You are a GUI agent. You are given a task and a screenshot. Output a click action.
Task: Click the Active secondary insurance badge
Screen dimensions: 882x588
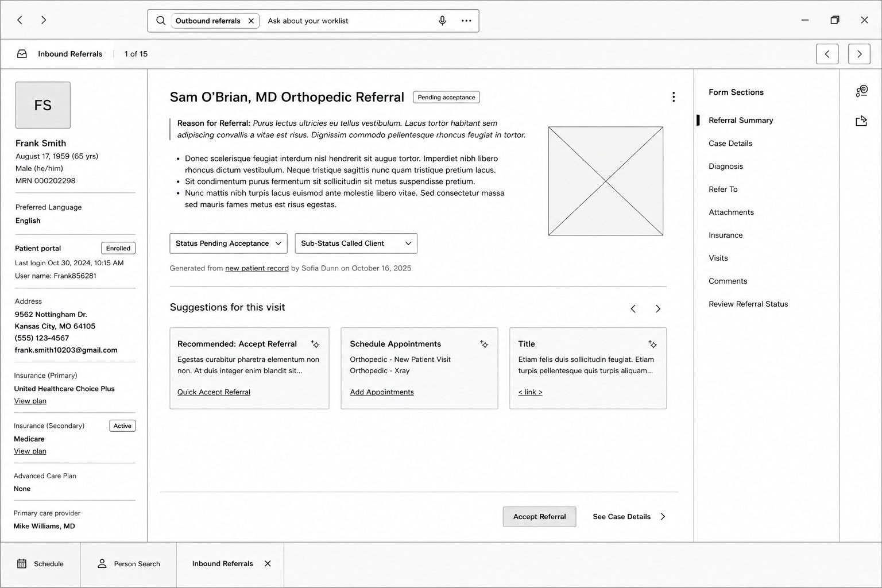pos(122,425)
